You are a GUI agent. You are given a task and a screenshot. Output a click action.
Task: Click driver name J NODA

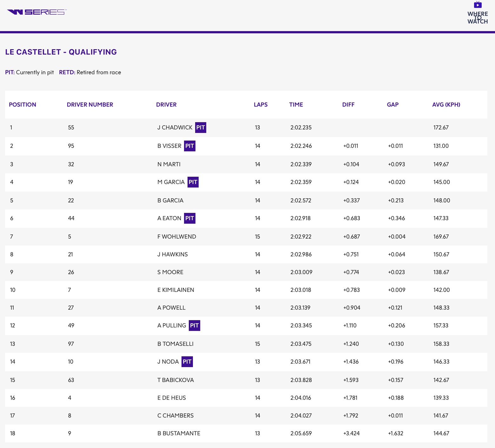pos(168,362)
